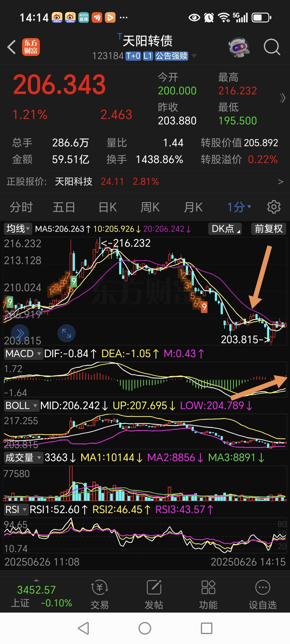Tap the DIF:-0.84 MACD readout

pyautogui.click(x=70, y=354)
